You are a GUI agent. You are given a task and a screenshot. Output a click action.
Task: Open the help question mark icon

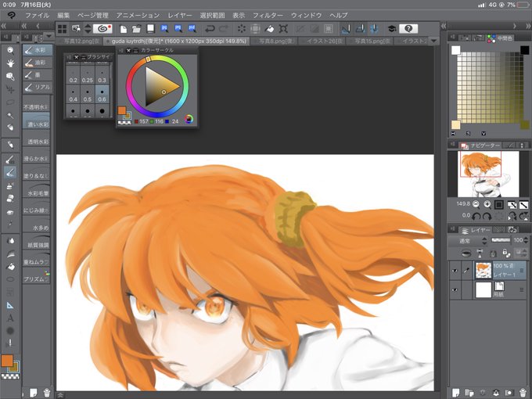(x=408, y=29)
